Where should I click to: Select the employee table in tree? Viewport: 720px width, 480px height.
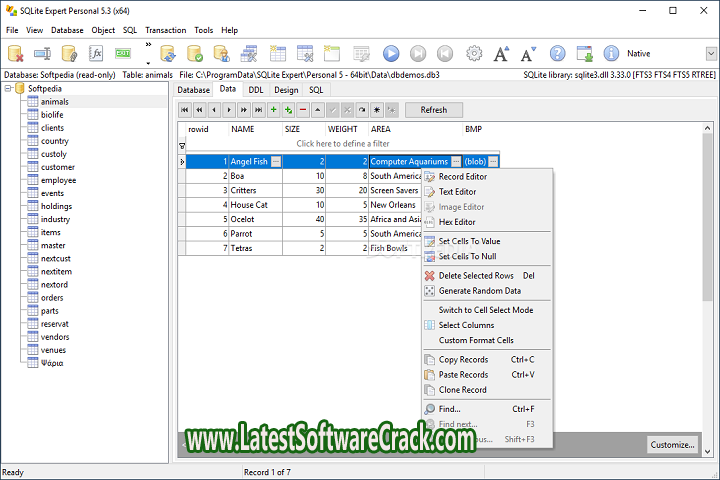point(58,180)
